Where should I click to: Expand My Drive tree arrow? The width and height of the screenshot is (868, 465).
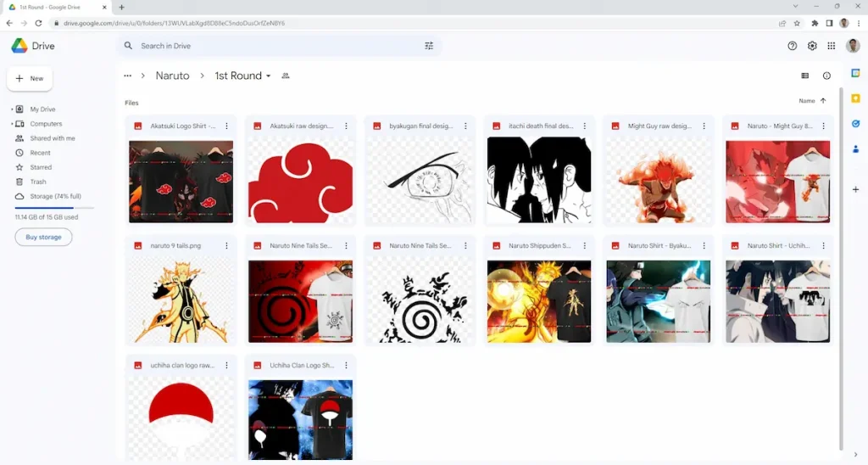point(12,109)
